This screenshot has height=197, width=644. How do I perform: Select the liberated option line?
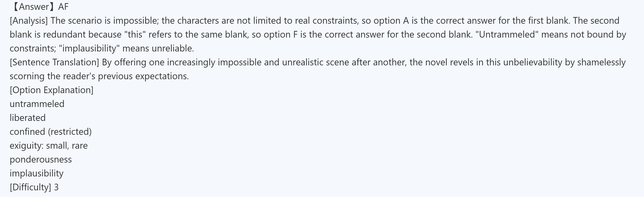click(x=27, y=118)
